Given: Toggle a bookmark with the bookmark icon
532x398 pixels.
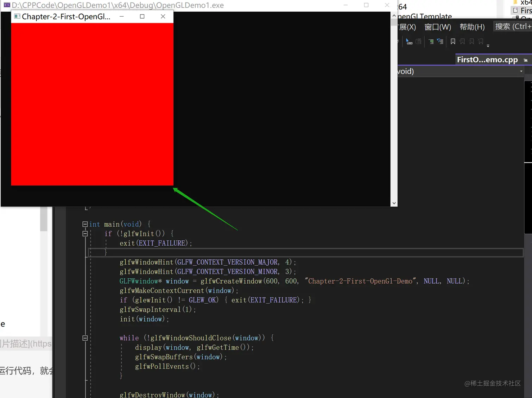Looking at the screenshot, I should point(453,42).
